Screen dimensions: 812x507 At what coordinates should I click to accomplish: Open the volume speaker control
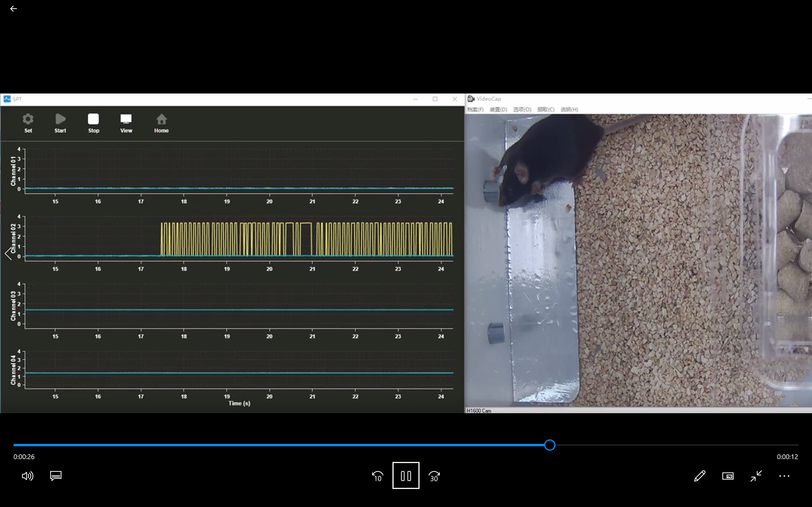point(27,476)
